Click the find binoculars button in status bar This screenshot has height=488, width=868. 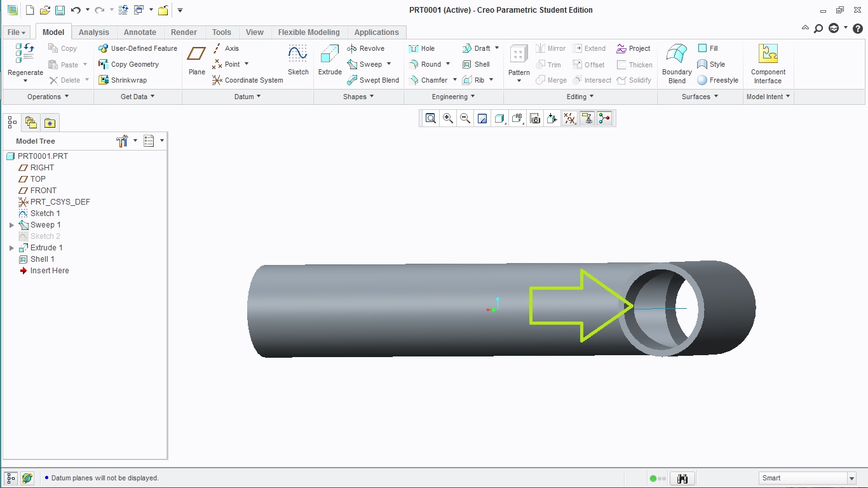click(682, 478)
